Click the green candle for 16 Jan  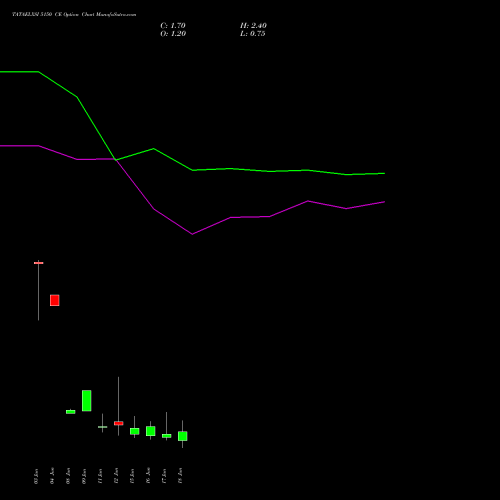pyautogui.click(x=151, y=431)
